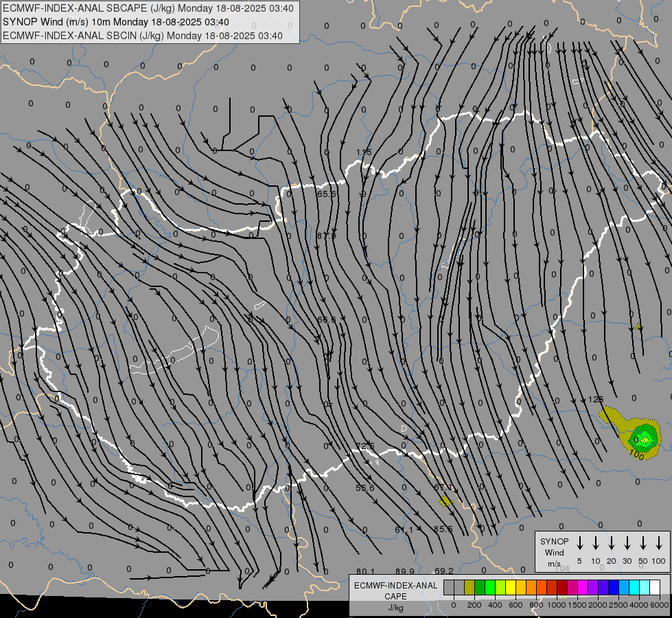Select the bright magenta legend swatch
This screenshot has width=672, height=618.
pyautogui.click(x=583, y=587)
